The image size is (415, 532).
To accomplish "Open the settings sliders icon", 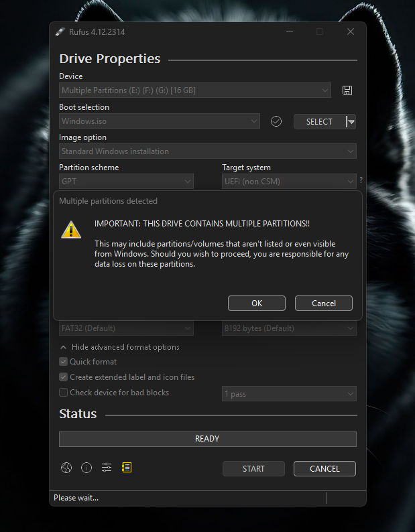I will (107, 468).
